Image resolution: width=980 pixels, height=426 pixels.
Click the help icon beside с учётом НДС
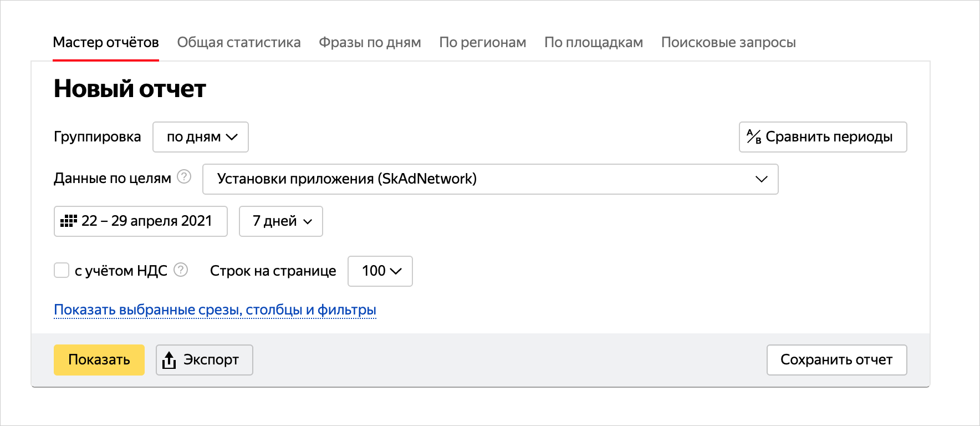pyautogui.click(x=181, y=270)
